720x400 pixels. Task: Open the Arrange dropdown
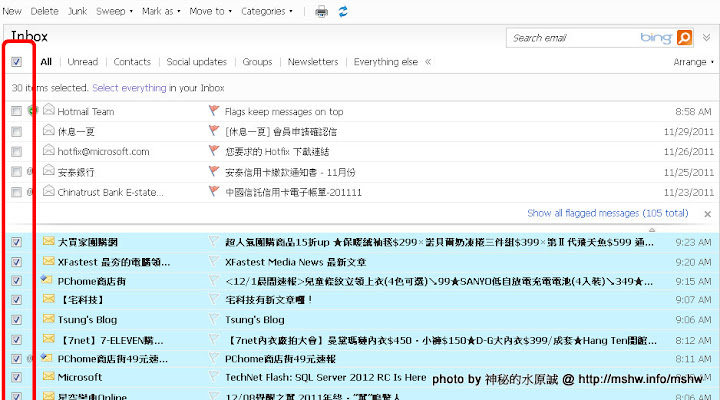[x=693, y=62]
